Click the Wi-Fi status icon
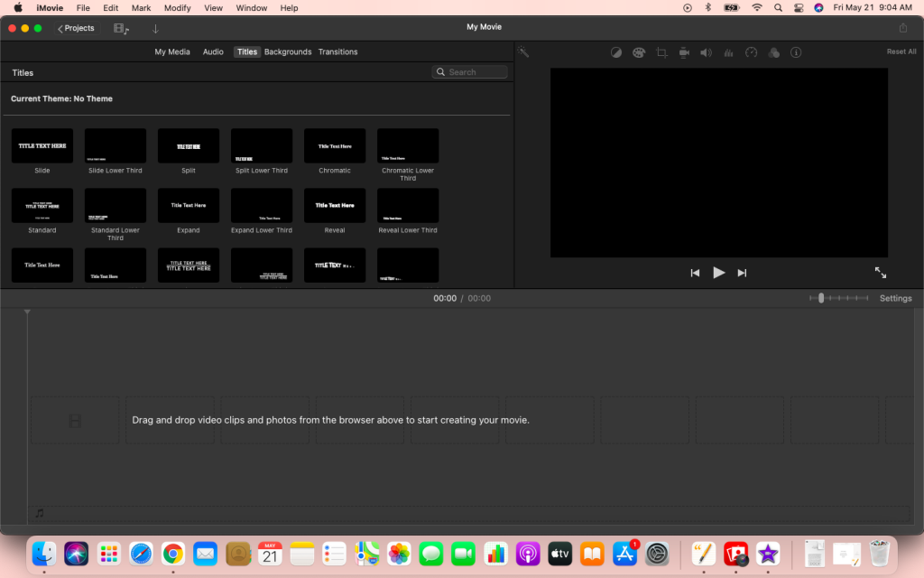 [x=757, y=7]
